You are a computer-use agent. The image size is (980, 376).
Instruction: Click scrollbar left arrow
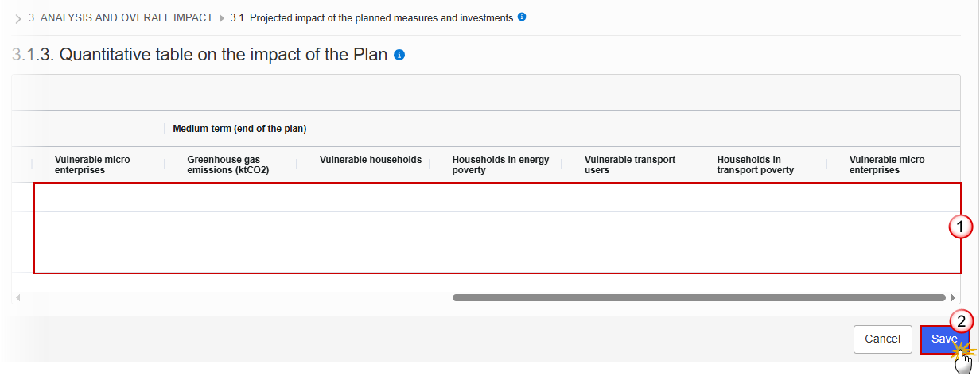point(18,297)
